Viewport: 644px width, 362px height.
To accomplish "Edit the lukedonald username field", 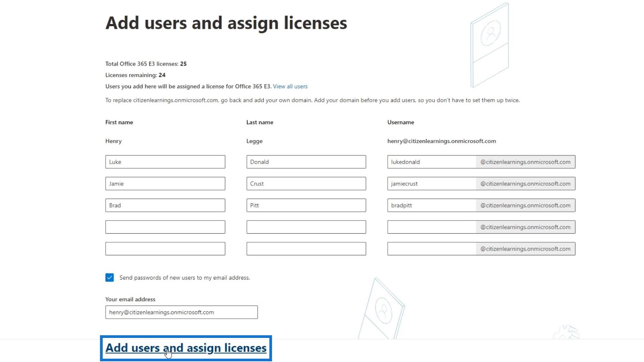I will tap(432, 162).
